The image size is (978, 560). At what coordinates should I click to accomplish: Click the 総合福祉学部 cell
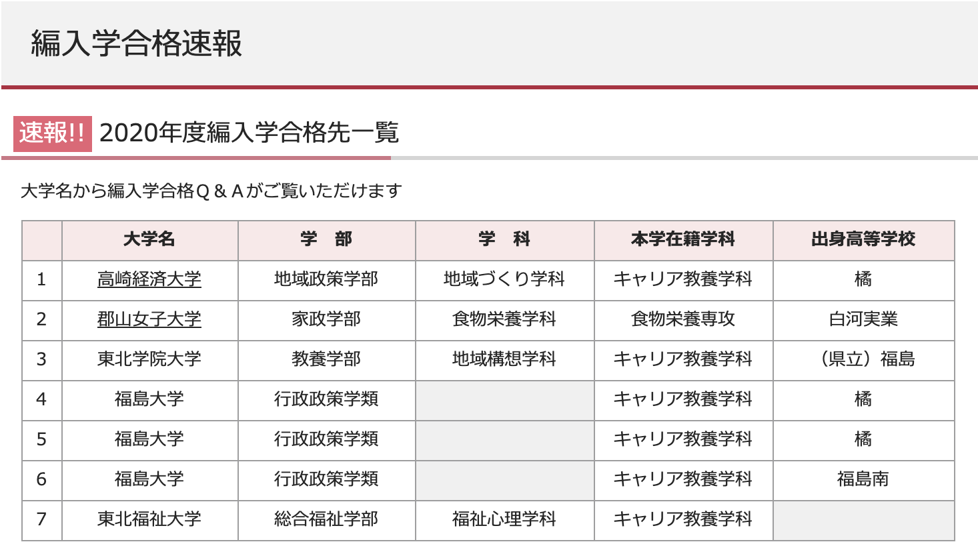(x=326, y=519)
